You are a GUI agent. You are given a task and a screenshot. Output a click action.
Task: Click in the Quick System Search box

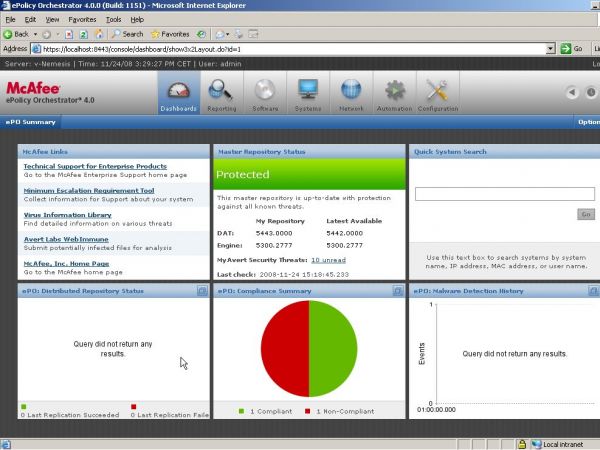pos(505,194)
